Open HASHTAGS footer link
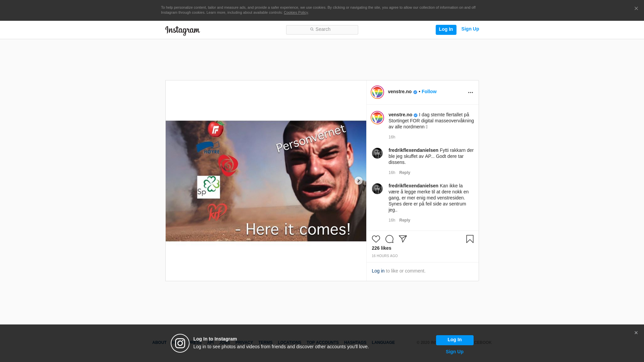Viewport: 644px width, 362px height. (355, 343)
